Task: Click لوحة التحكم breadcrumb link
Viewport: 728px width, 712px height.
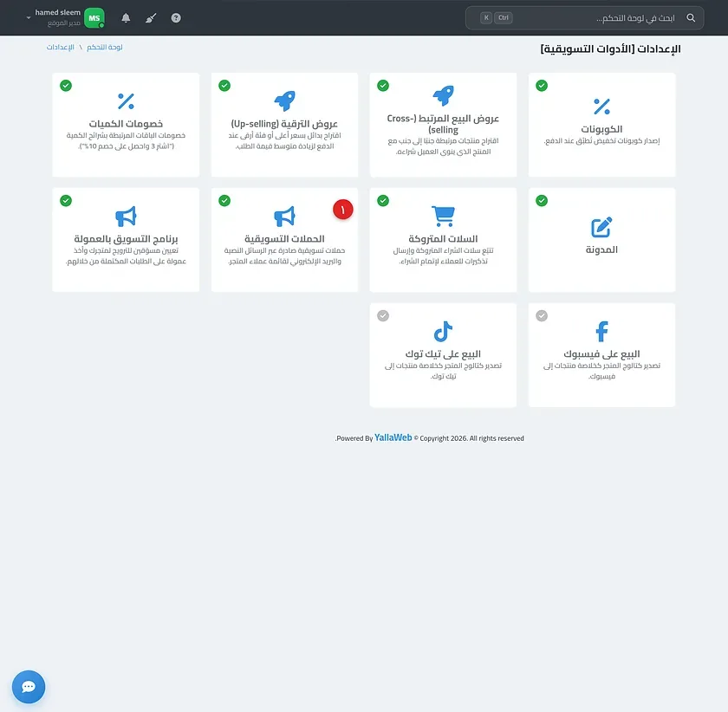Action: pos(105,48)
